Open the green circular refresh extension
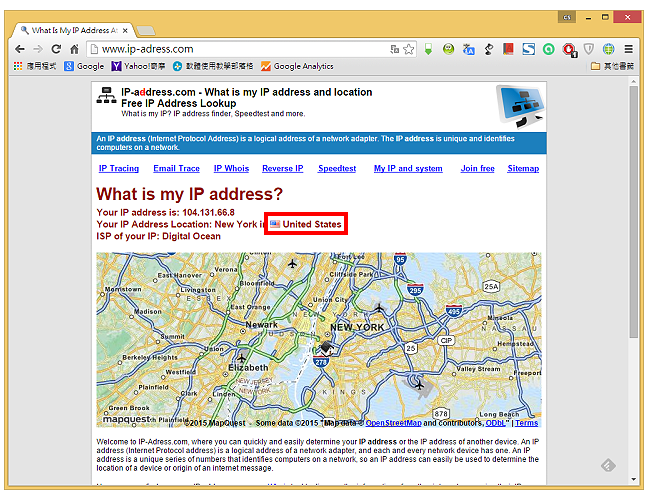 (x=548, y=49)
